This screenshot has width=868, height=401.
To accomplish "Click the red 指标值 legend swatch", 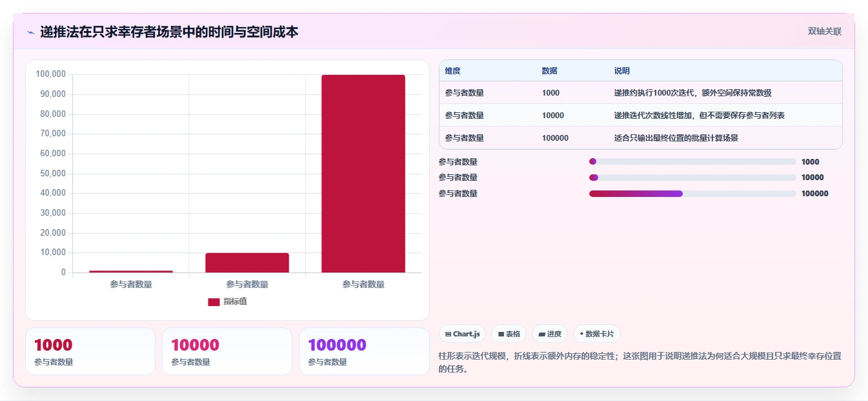I will coord(214,302).
